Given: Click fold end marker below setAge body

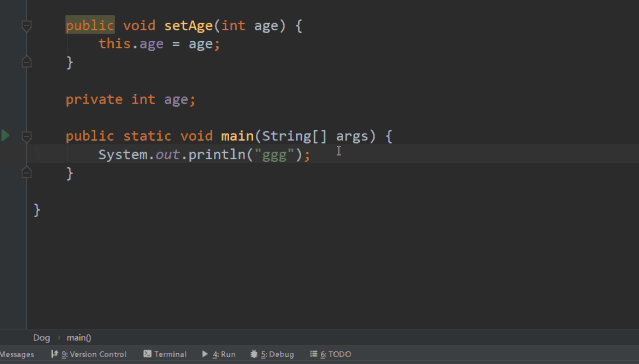Looking at the screenshot, I should click(x=26, y=62).
